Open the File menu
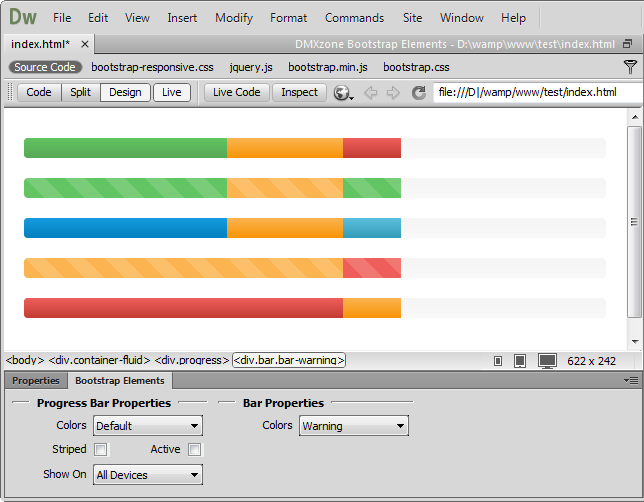Viewport: 644px width, 502px height. [x=62, y=18]
